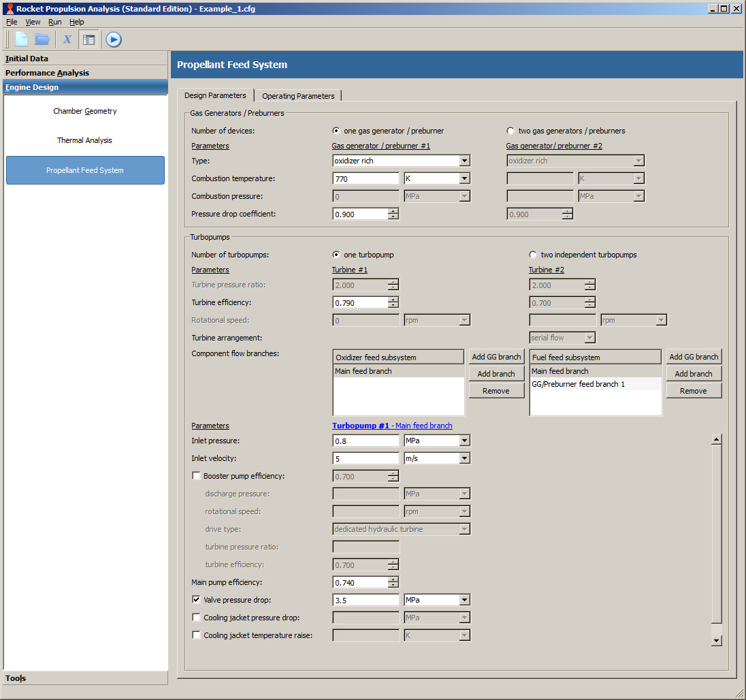Click the Run analysis play icon
Viewport: 746px width, 700px height.
point(114,39)
